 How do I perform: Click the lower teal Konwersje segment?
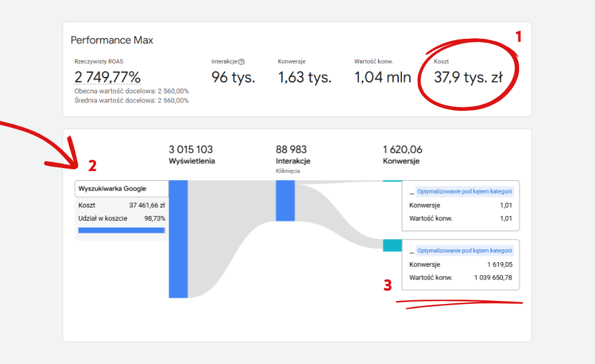[x=392, y=245]
